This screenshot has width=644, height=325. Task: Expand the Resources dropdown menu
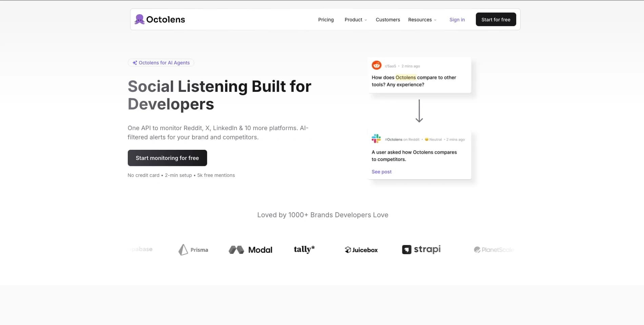coord(422,20)
